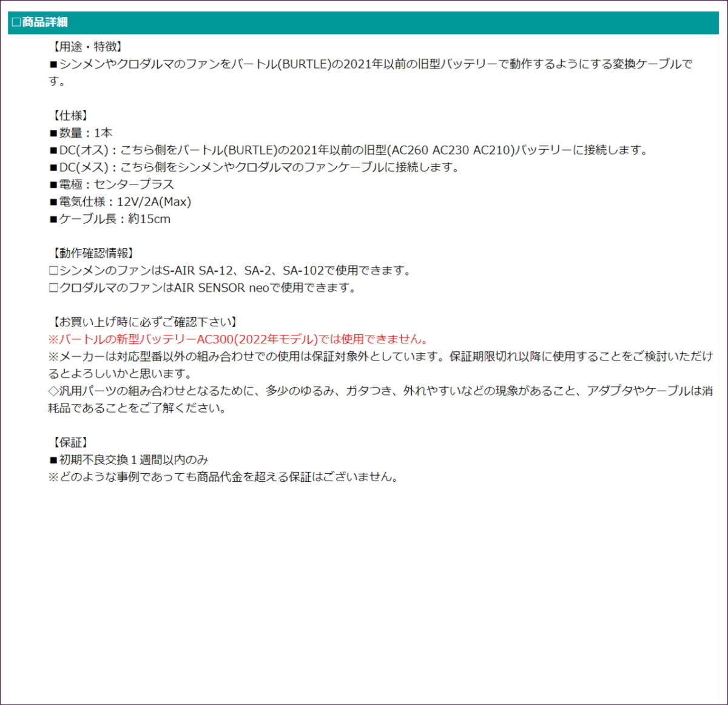
Task: Click the line mentioning バートル(BURTLE)の2021年以前の旧型バッテリー
Action: click(371, 64)
